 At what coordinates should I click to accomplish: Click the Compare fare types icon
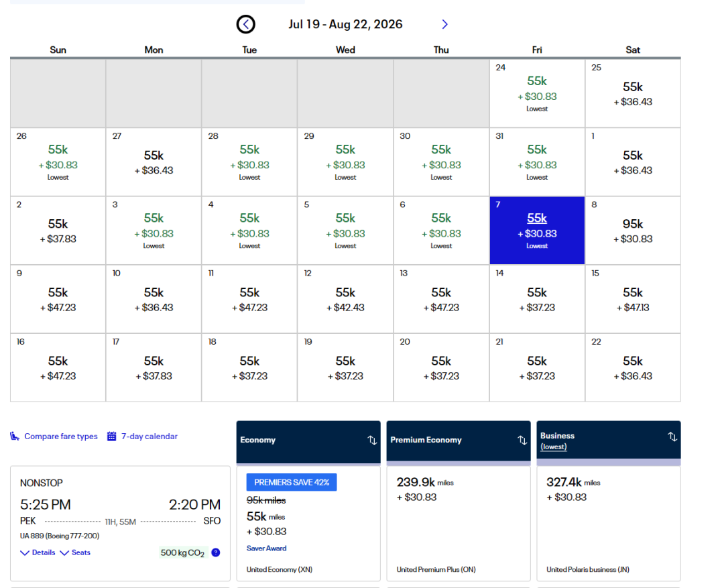point(15,436)
